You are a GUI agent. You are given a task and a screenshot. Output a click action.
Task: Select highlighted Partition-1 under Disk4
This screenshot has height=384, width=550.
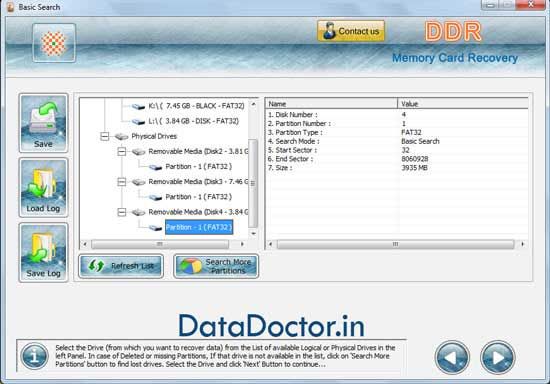[x=199, y=227]
